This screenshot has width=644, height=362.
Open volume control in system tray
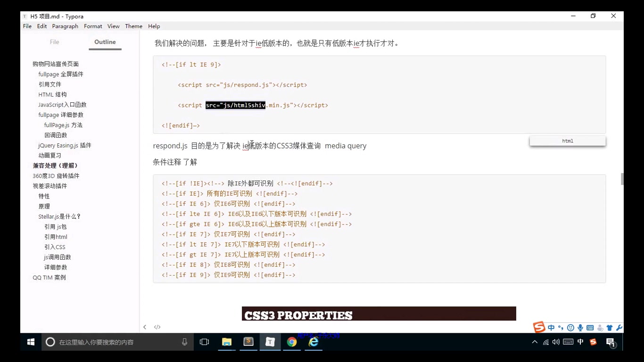(x=556, y=342)
